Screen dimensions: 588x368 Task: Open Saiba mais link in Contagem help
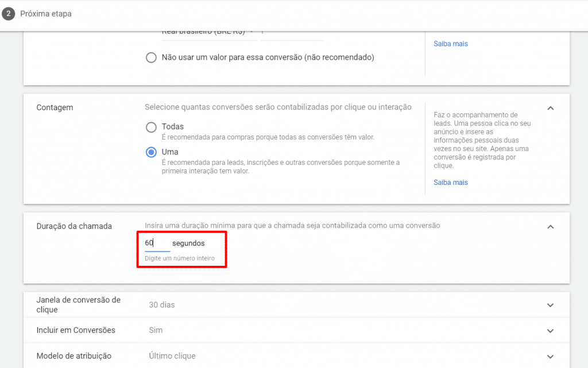[x=451, y=183]
